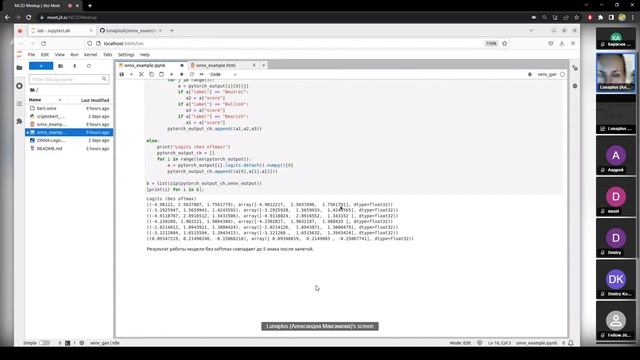
Task: Select README.md in the file list
Action: coord(69,149)
